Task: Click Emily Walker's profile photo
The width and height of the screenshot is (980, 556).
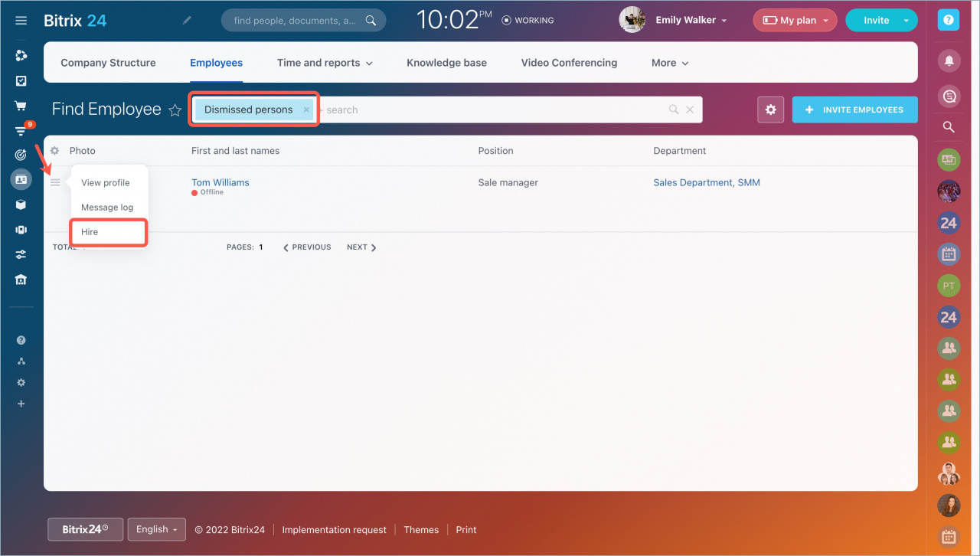Action: pyautogui.click(x=632, y=21)
